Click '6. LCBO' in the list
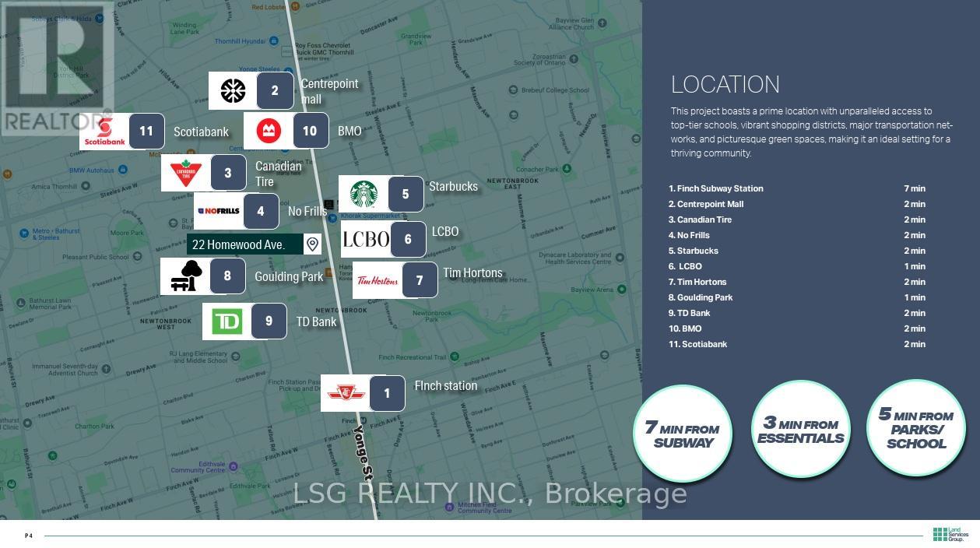This screenshot has width=980, height=548. [685, 266]
